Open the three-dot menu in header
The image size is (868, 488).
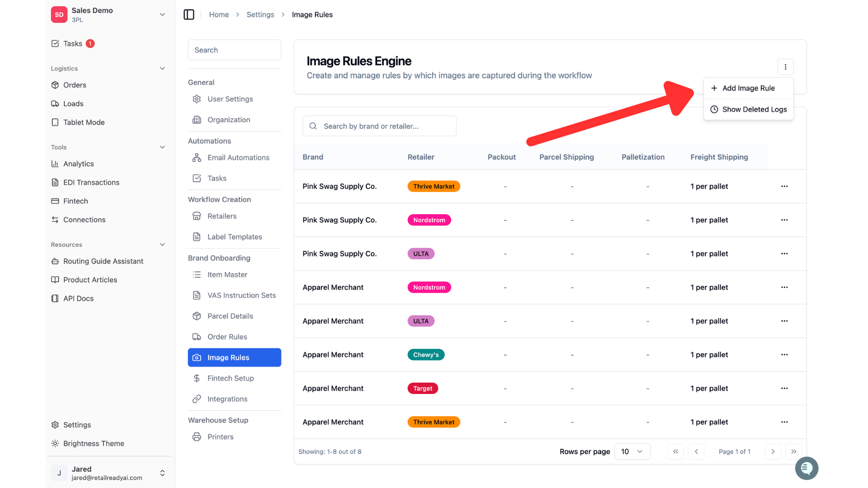point(785,67)
